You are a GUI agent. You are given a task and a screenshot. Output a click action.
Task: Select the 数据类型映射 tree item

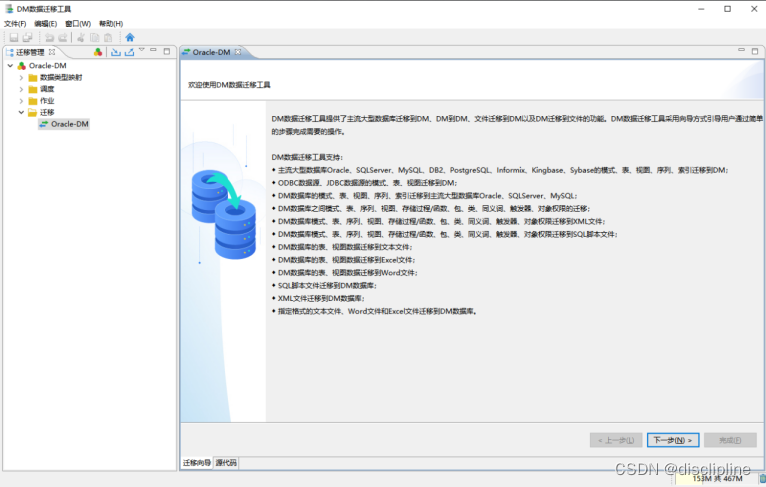[x=61, y=77]
